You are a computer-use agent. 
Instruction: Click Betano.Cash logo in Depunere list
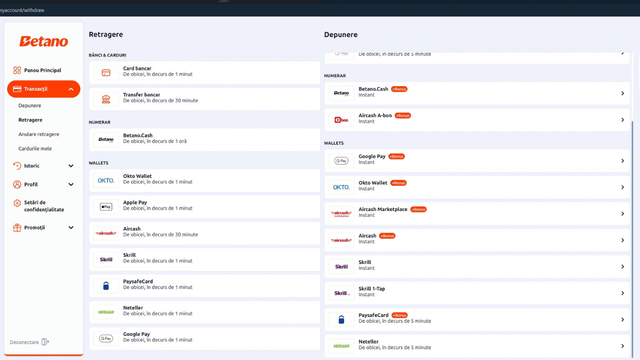coord(341,93)
